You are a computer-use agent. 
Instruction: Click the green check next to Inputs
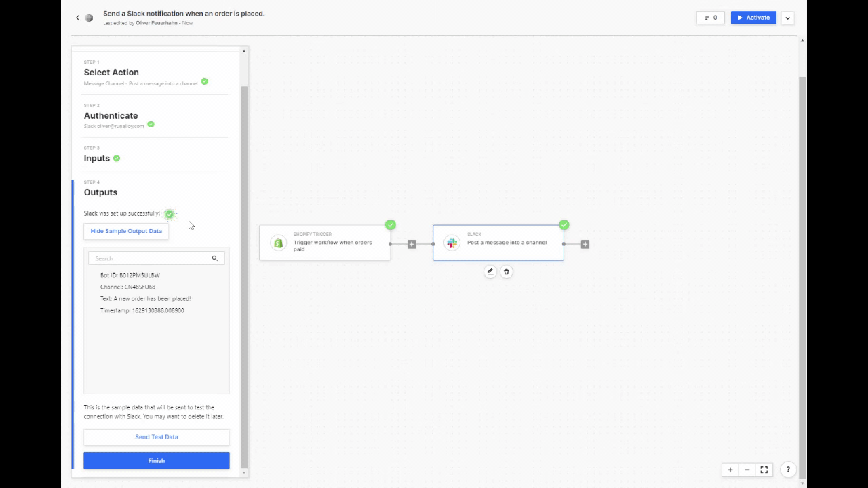pyautogui.click(x=117, y=158)
